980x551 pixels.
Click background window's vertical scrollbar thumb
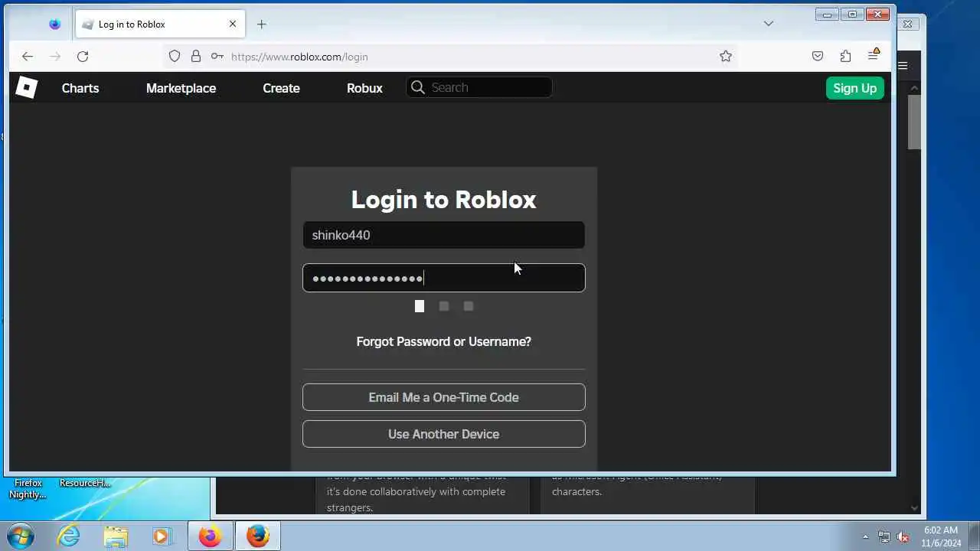coord(914,122)
